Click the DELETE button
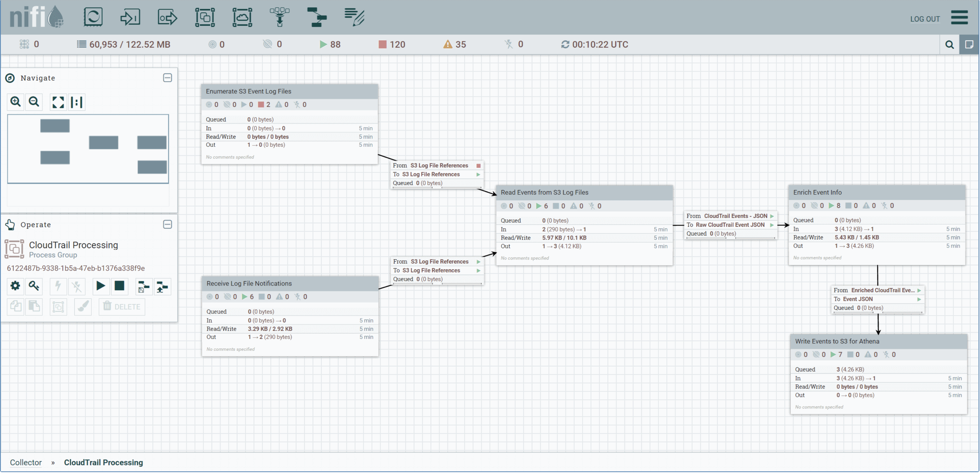Image resolution: width=980 pixels, height=474 pixels. coord(122,307)
